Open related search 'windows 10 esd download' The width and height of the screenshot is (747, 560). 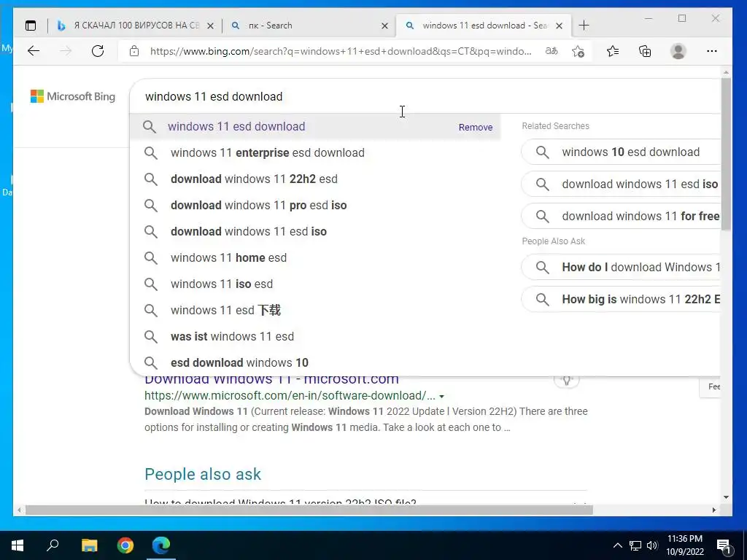point(621,152)
